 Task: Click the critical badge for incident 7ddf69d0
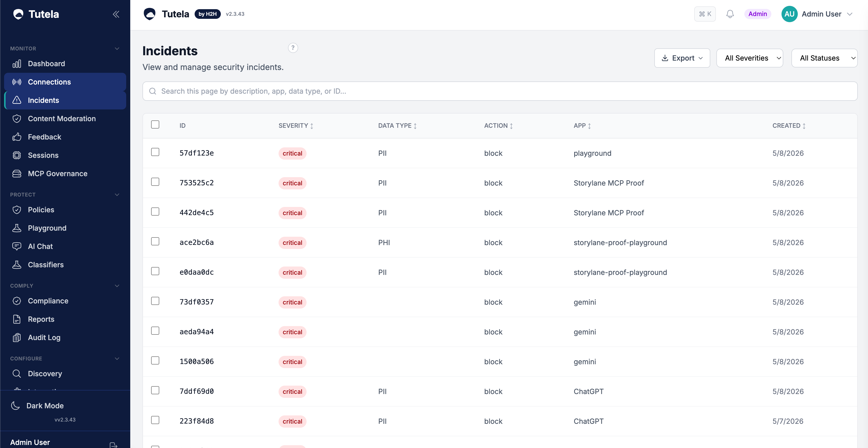[292, 392]
